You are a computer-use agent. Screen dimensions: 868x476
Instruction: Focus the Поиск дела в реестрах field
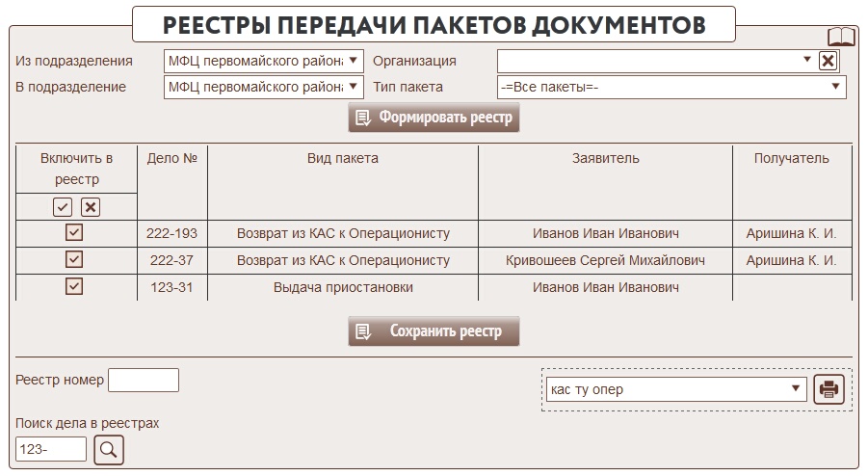coord(51,449)
